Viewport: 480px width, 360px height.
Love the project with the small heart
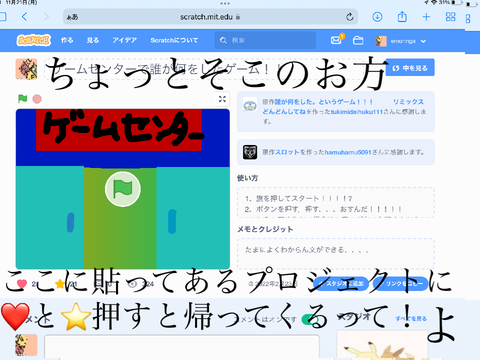[22, 284]
